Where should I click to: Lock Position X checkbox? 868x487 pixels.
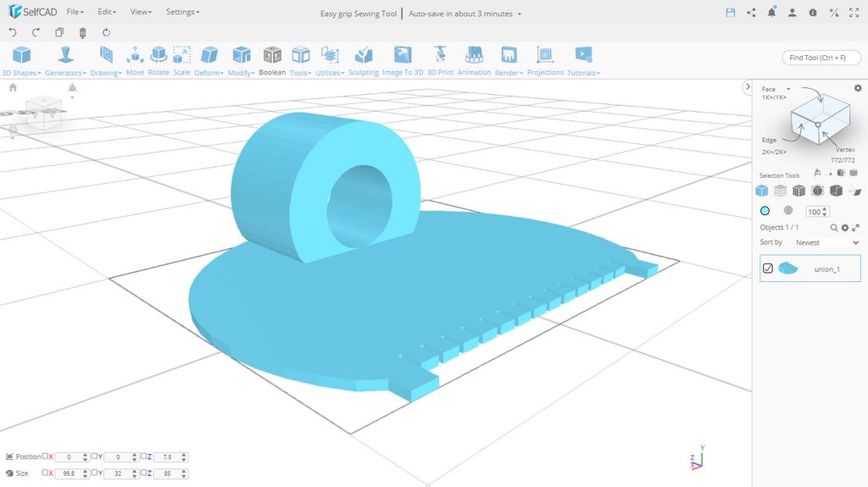tap(45, 457)
